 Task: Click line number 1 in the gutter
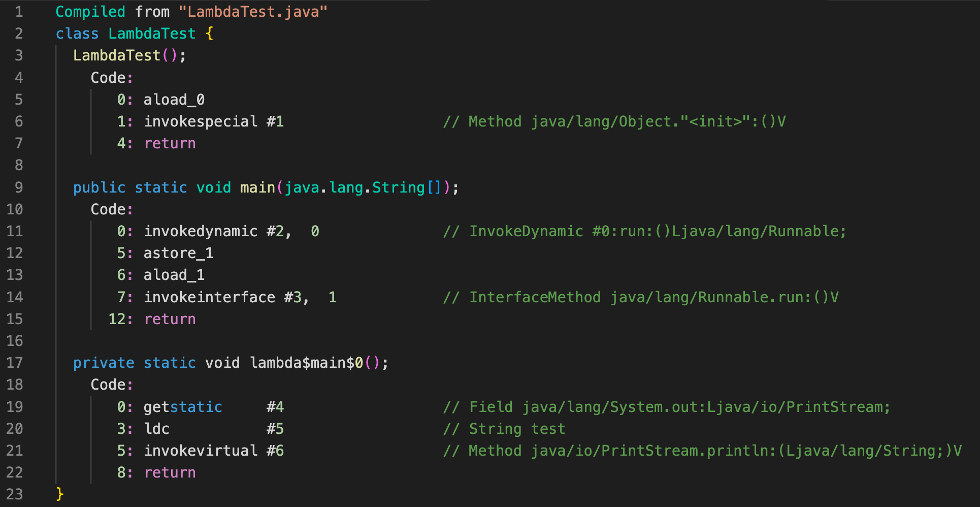point(19,12)
